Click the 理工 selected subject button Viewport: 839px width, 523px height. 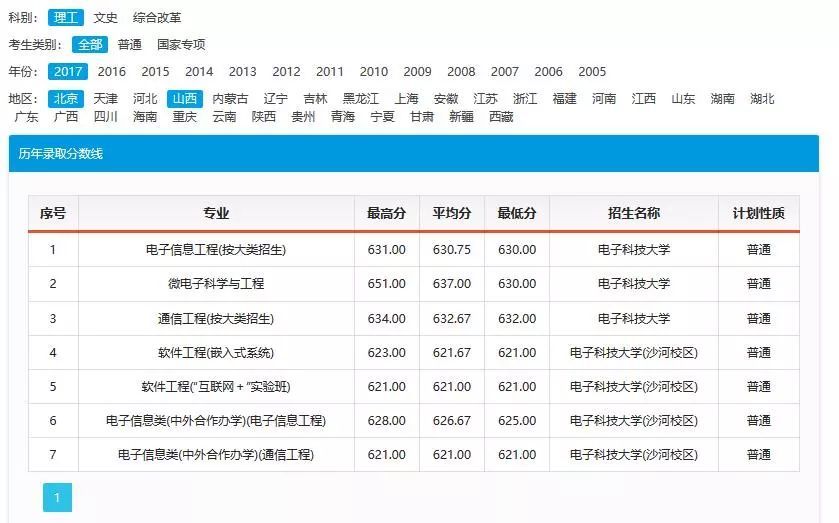point(66,18)
